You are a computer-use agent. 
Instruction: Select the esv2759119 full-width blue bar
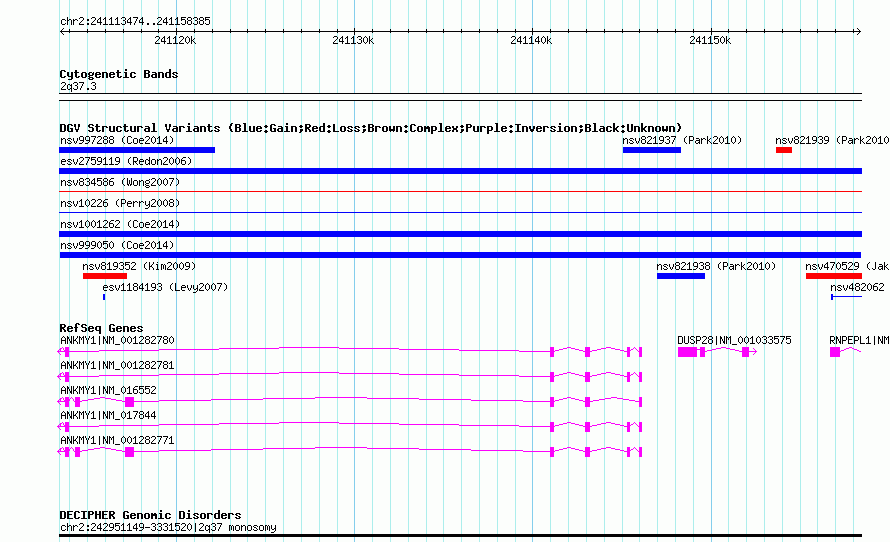[460, 171]
